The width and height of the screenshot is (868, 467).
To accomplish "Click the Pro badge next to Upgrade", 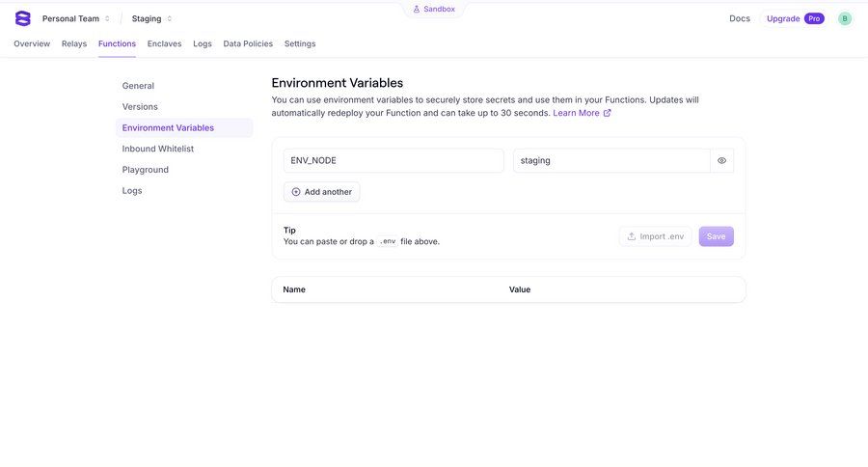I will click(814, 18).
